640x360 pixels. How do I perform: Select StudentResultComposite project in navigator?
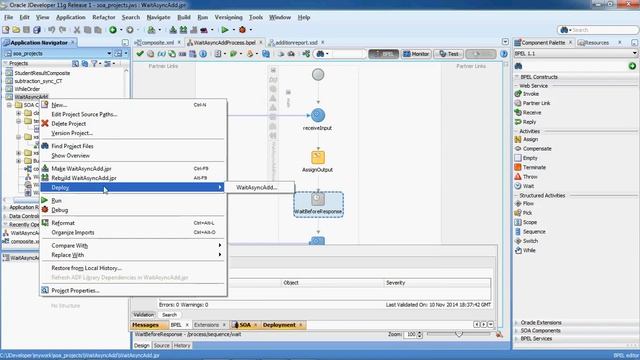[x=42, y=73]
